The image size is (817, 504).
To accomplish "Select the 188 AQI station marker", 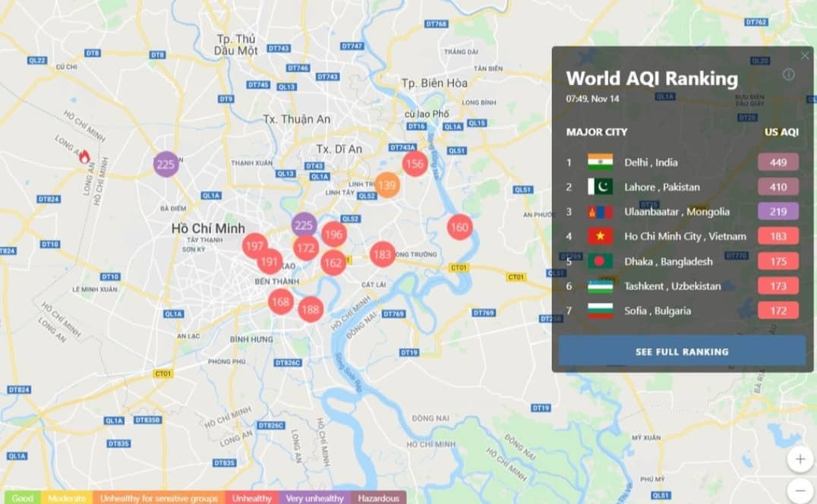I will [310, 309].
